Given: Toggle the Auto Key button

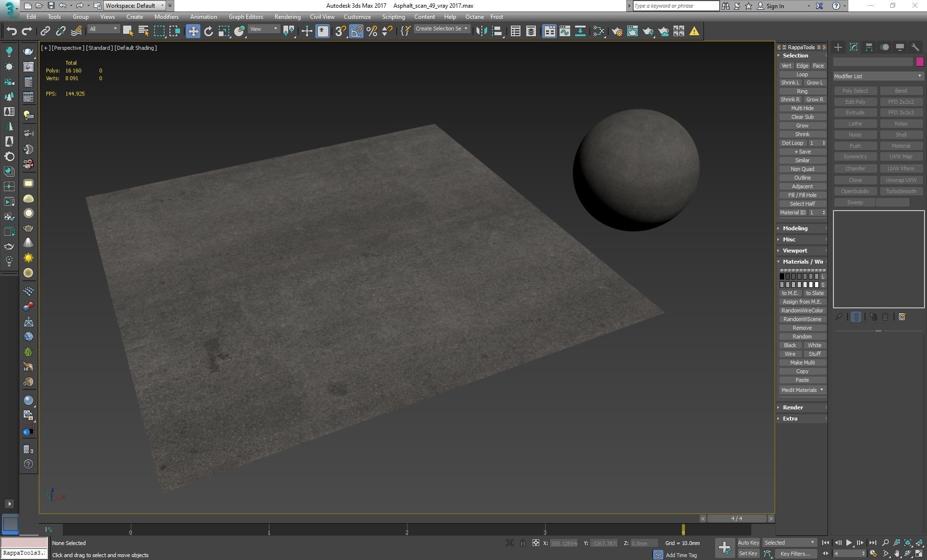Looking at the screenshot, I should pyautogui.click(x=748, y=543).
